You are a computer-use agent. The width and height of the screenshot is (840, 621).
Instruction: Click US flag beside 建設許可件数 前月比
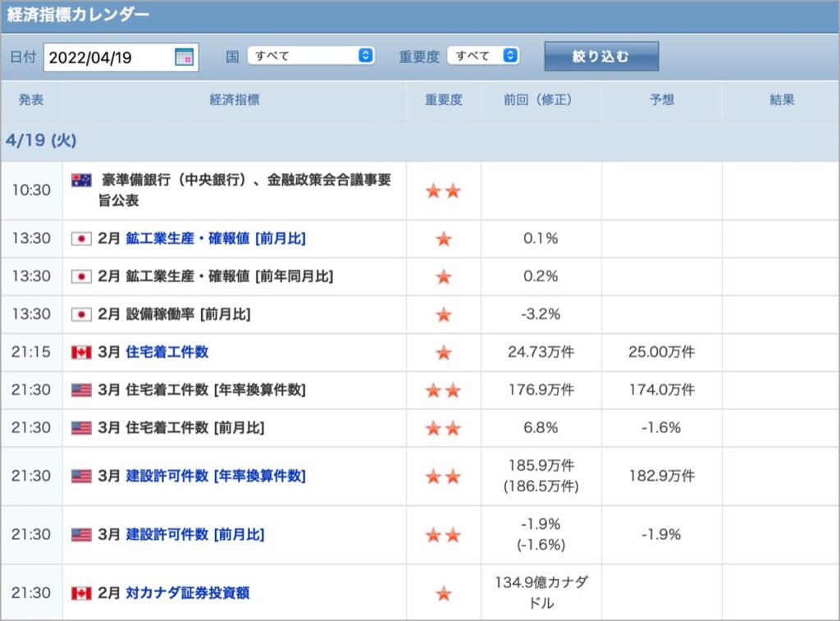pyautogui.click(x=81, y=535)
